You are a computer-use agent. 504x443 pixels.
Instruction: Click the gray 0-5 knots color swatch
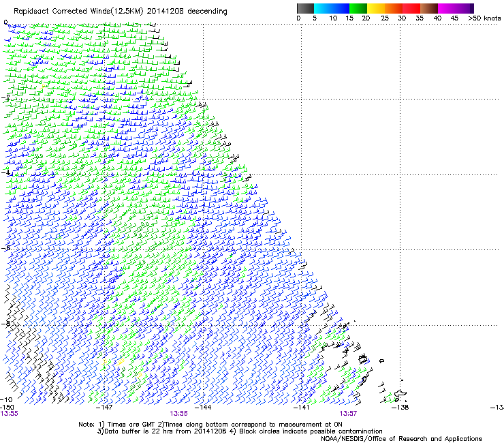(305, 8)
